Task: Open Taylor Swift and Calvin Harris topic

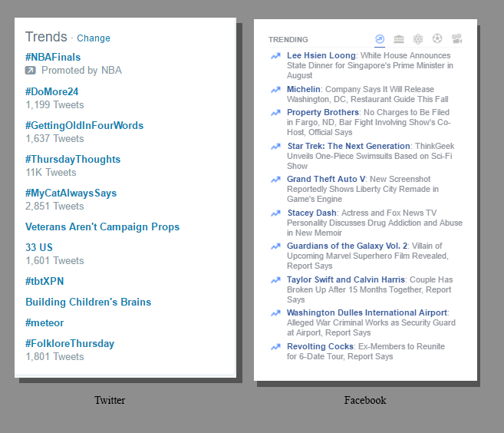Action: pos(346,279)
